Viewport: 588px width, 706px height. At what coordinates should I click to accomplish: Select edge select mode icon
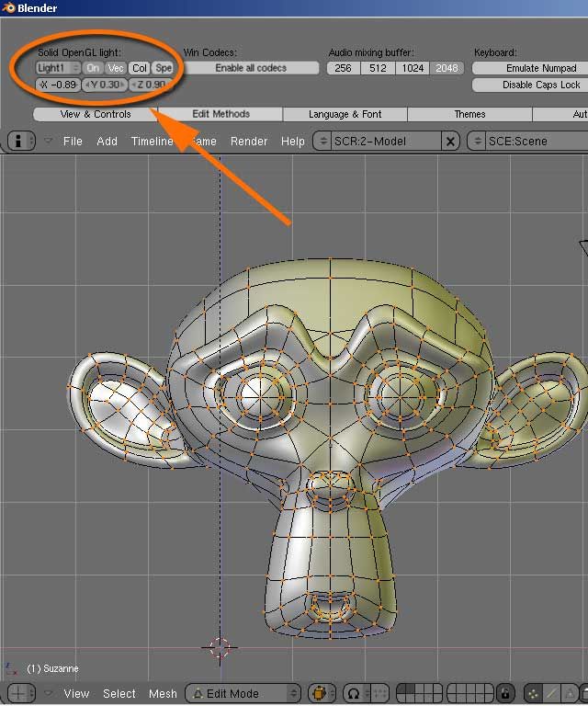(x=551, y=693)
